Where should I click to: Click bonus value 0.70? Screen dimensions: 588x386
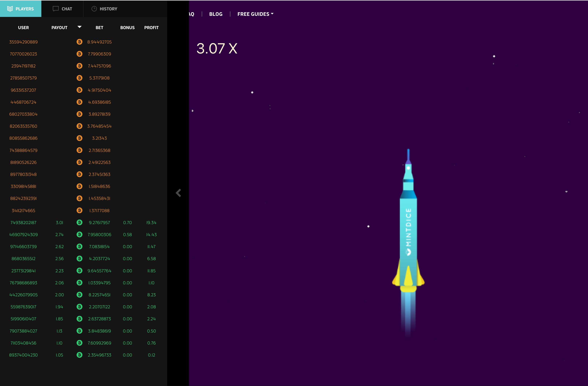128,222
